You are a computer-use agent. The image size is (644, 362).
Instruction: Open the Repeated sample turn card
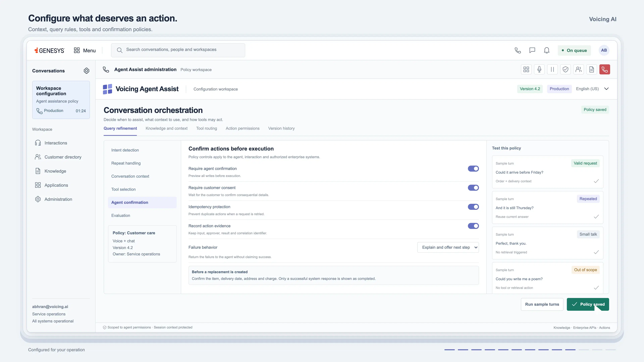[548, 207]
